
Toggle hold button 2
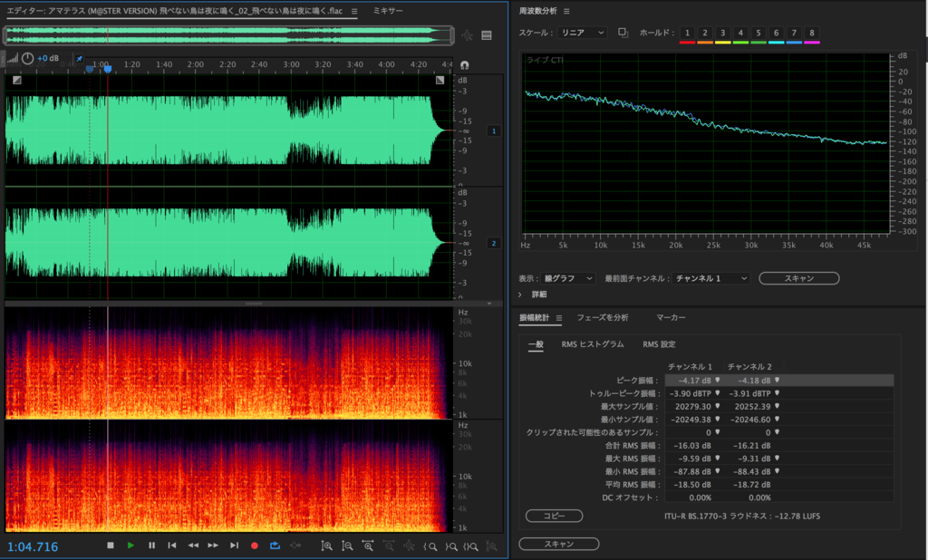pyautogui.click(x=705, y=34)
